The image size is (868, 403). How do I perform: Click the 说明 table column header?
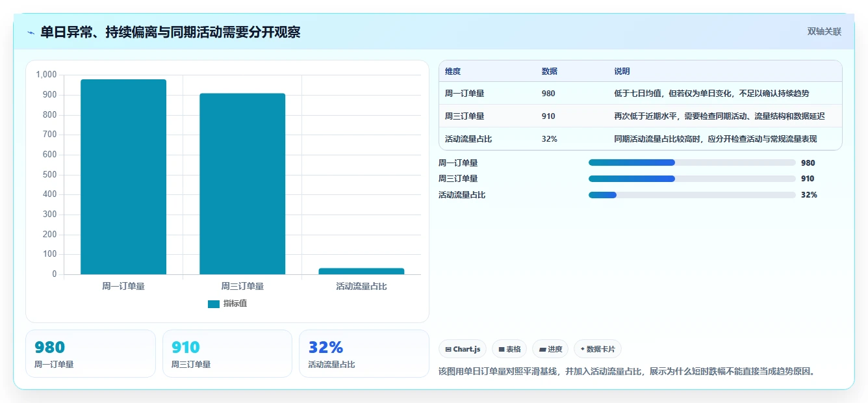pyautogui.click(x=622, y=71)
